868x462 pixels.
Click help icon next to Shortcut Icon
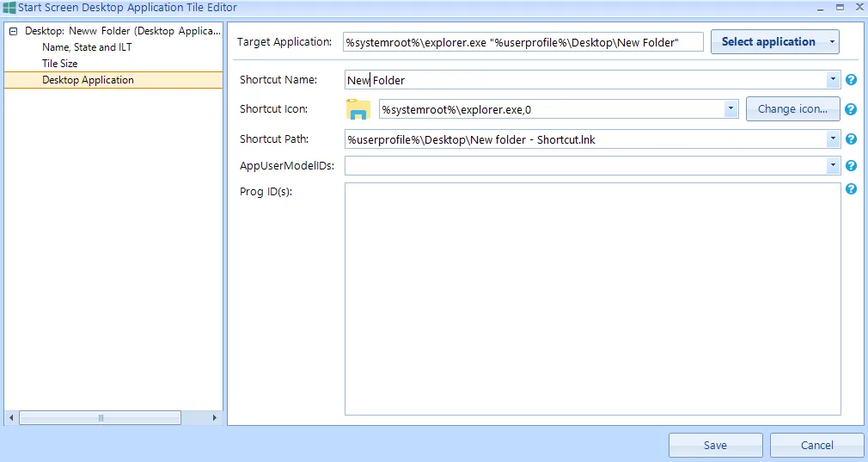[851, 109]
